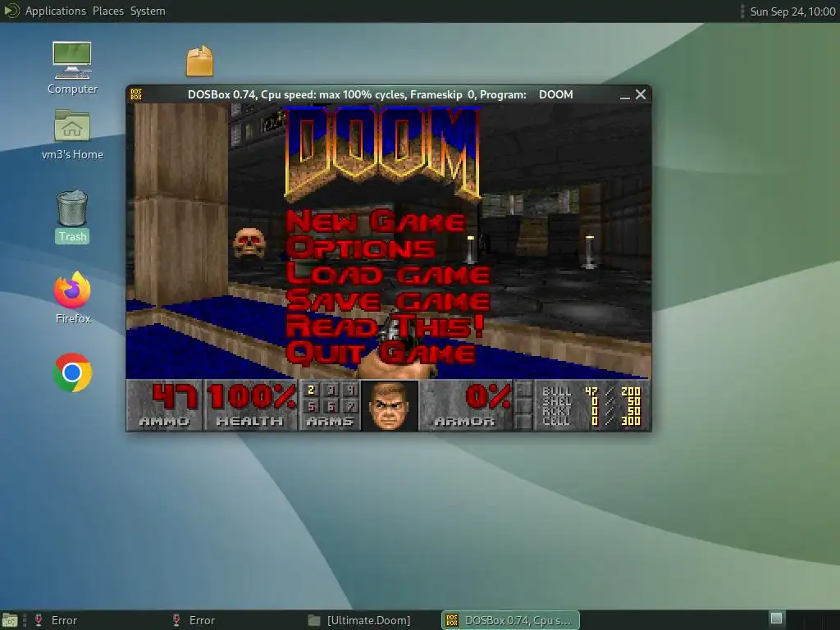Screen dimensions: 840x630
Task: Select the Computer desktop icon
Action: (72, 68)
